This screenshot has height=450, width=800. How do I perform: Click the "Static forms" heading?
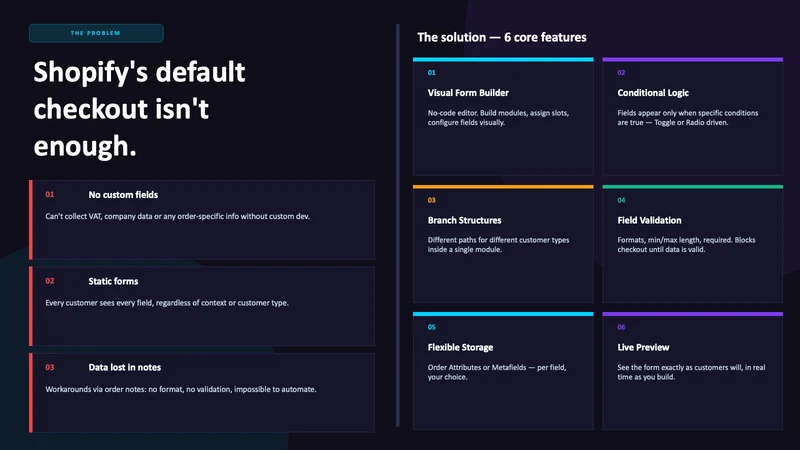tap(113, 281)
